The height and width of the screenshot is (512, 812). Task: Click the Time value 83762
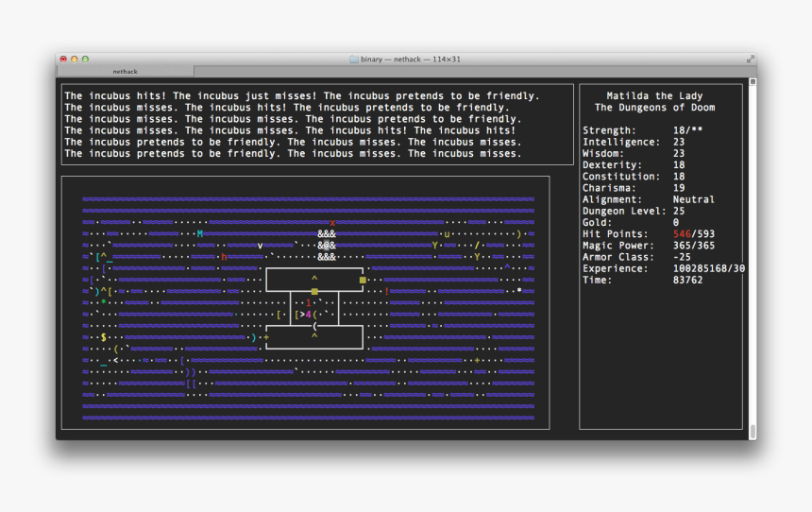[x=687, y=280]
